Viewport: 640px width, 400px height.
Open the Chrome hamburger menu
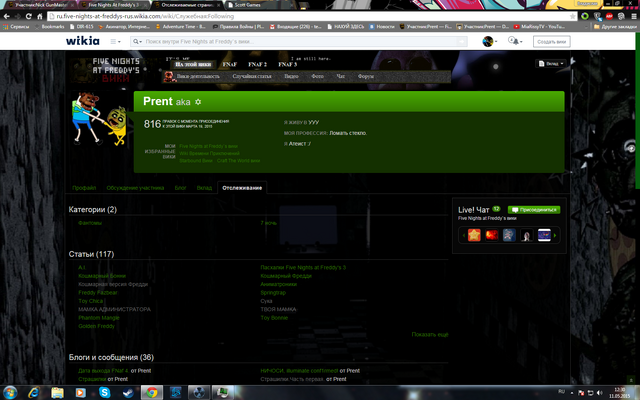pos(633,16)
